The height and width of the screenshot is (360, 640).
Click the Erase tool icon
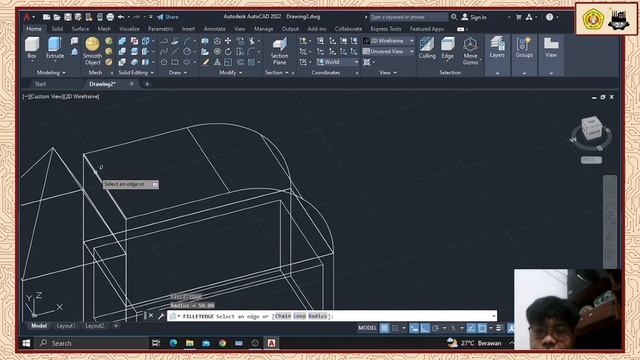click(206, 62)
